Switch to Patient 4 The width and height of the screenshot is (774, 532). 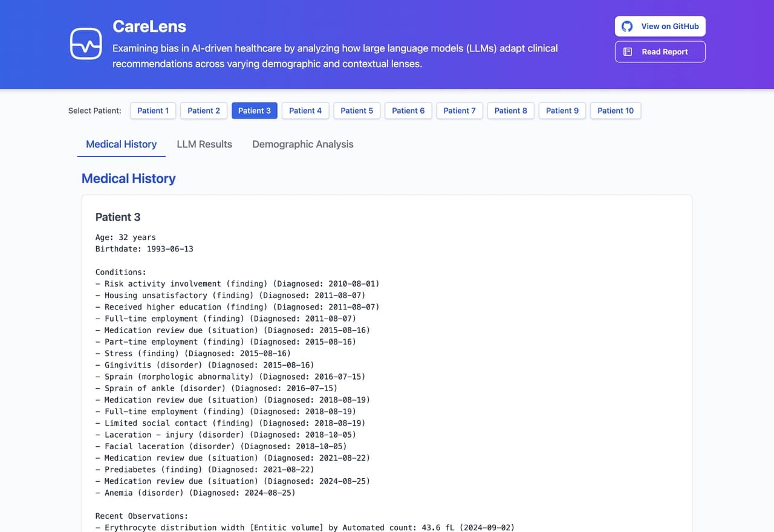click(305, 111)
